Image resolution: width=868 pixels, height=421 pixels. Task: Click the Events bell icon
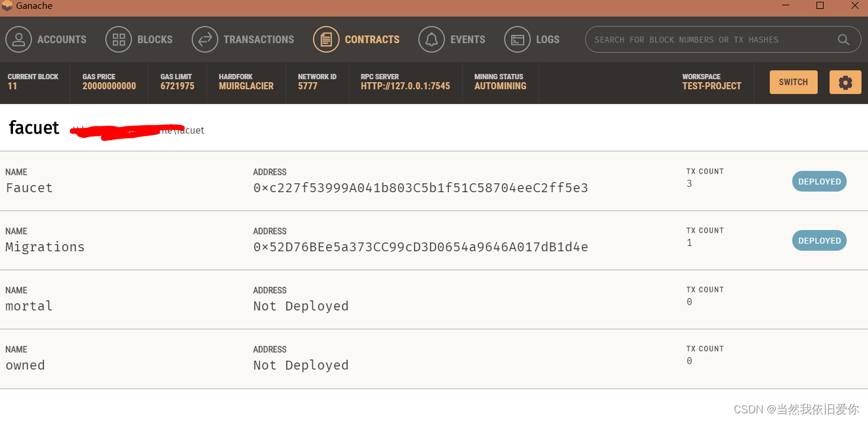click(x=431, y=40)
